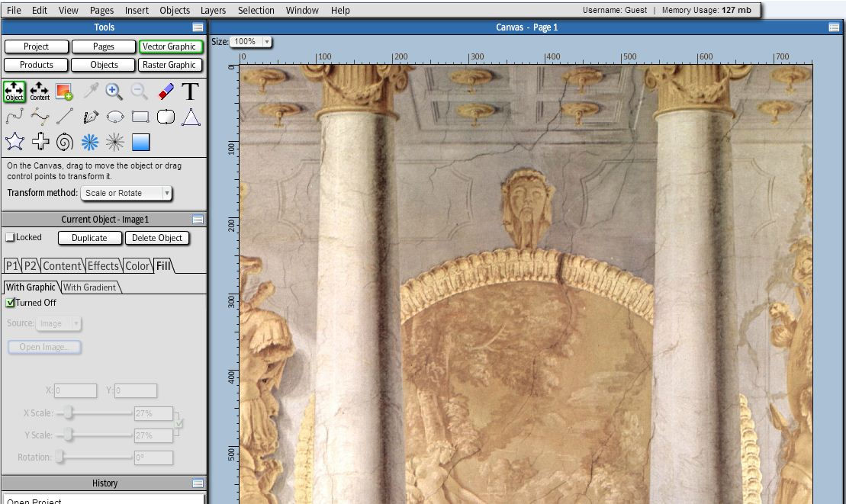Image resolution: width=846 pixels, height=504 pixels.
Task: Click the add image tool icon
Action: coord(64,91)
